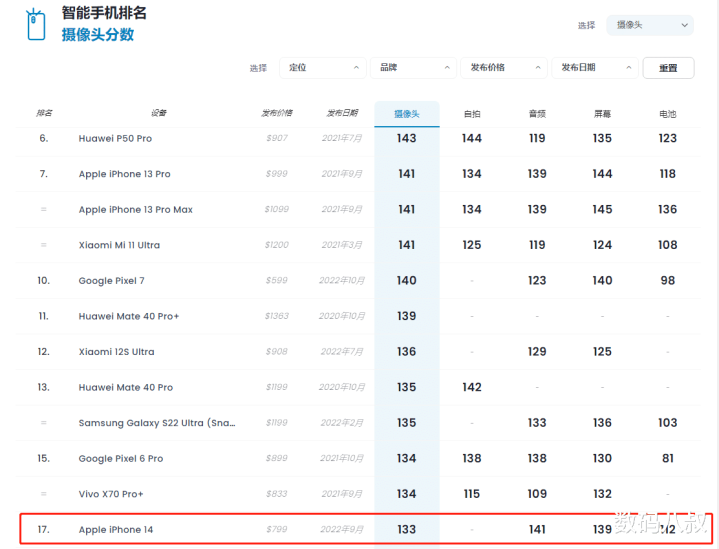Click battery score 103 for Samsung Galaxy S22 Ultra
Viewport: 719px width, 549px height.
click(668, 422)
